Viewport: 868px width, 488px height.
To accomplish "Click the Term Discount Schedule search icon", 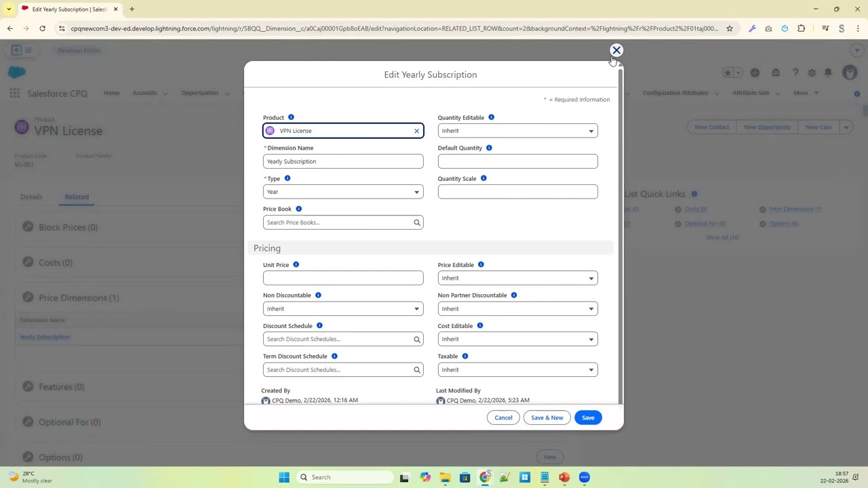I will click(417, 369).
